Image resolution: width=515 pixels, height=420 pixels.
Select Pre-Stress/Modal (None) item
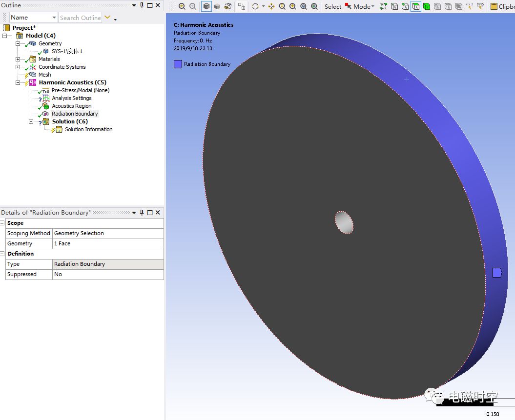click(x=81, y=90)
